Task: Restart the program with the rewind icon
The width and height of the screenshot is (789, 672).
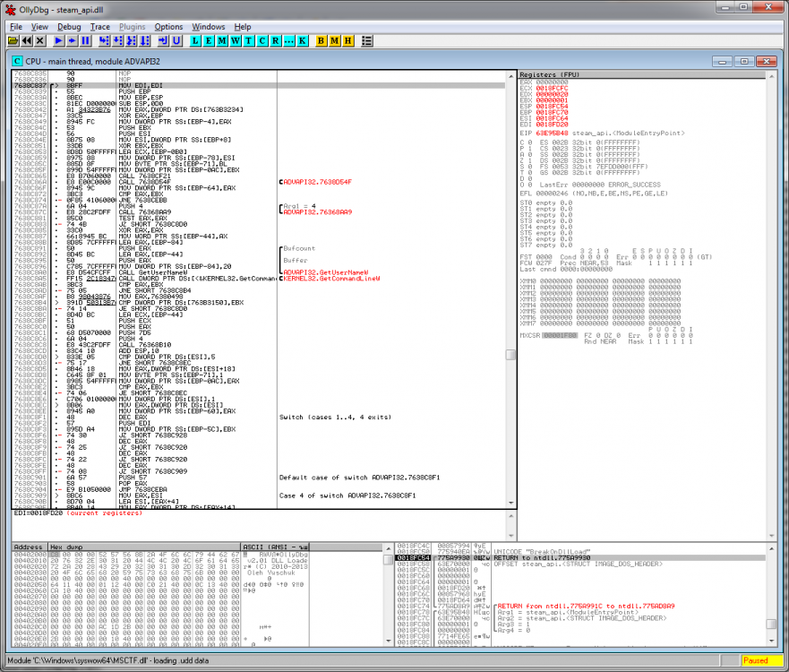Action: (x=27, y=40)
